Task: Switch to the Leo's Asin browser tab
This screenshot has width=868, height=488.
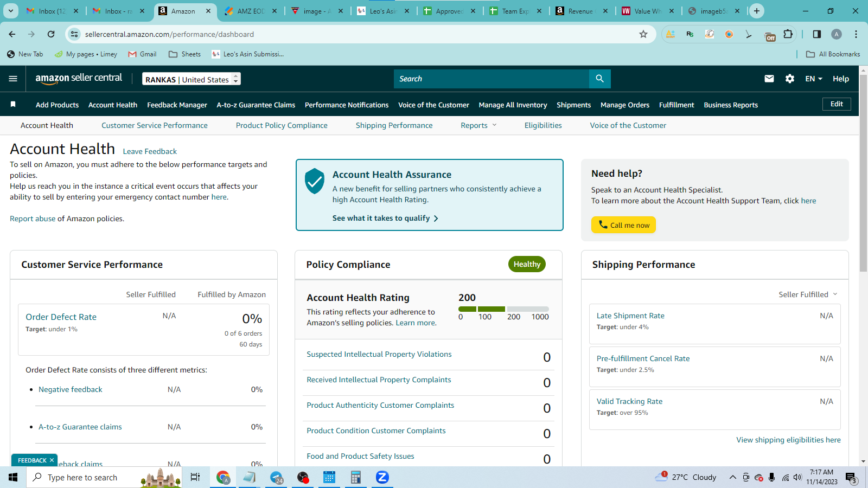Action: point(383,11)
